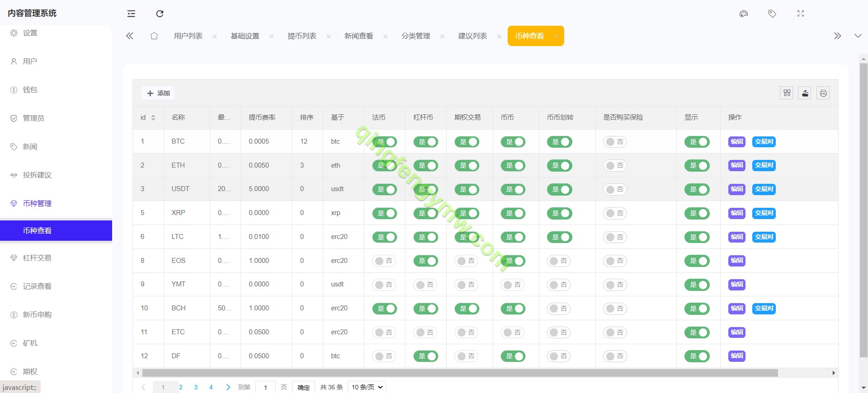
Task: Go to page 4
Action: [x=211, y=387]
